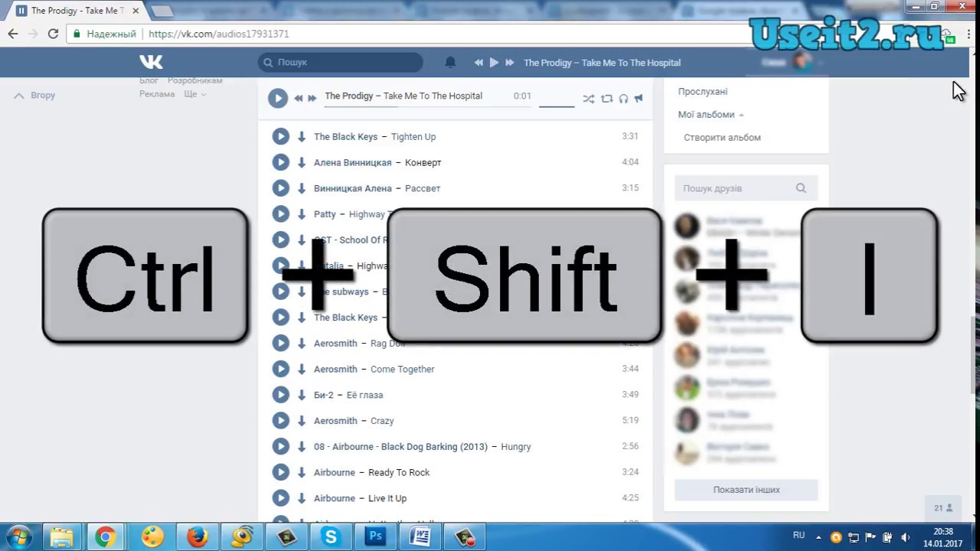The width and height of the screenshot is (980, 551).
Task: Click the VK logo in the header
Action: pos(151,62)
